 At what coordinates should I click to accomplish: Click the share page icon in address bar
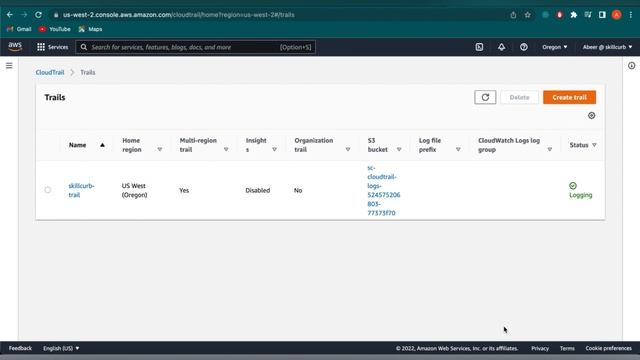[x=513, y=15]
